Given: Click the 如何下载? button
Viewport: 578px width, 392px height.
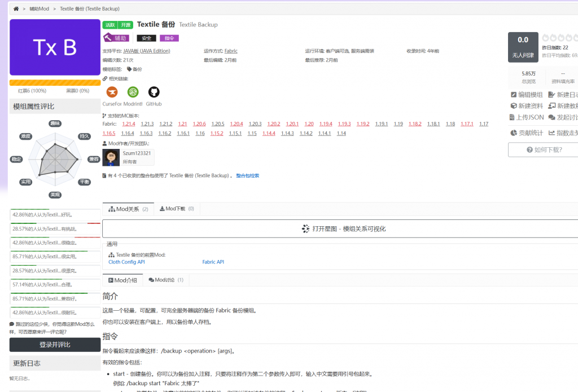Looking at the screenshot, I should pyautogui.click(x=544, y=149).
